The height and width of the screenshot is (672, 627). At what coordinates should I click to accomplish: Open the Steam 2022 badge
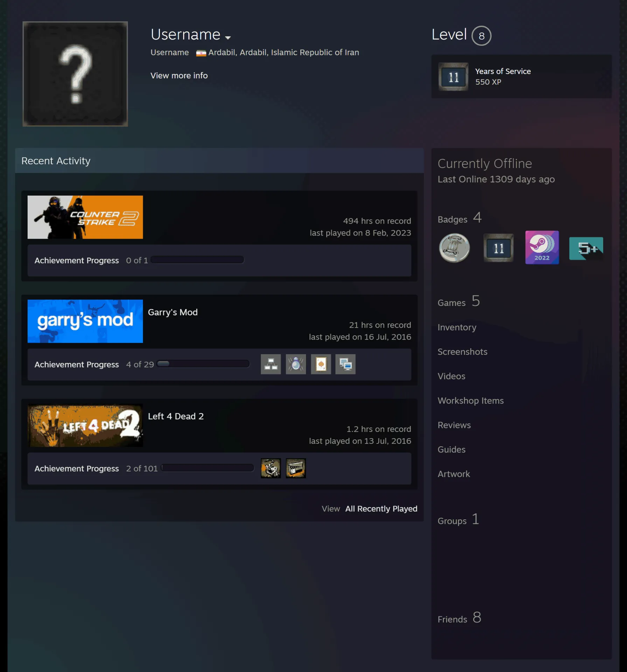click(542, 247)
